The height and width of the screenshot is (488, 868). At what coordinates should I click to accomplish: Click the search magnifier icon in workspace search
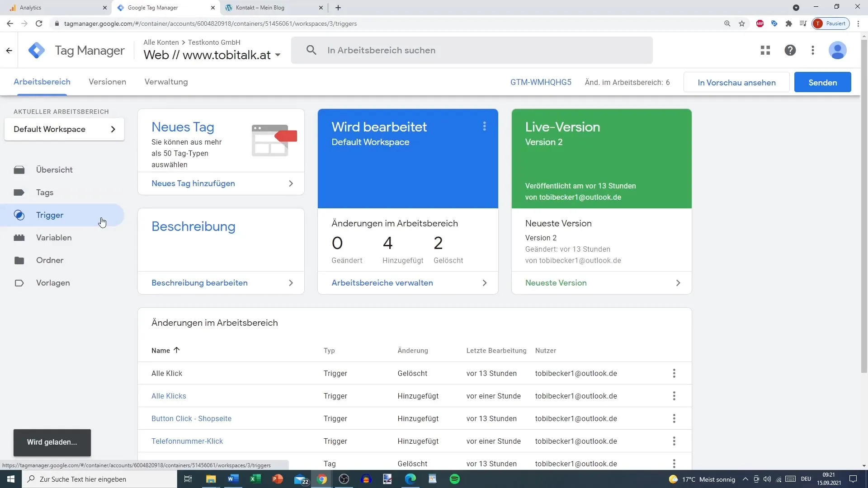click(x=311, y=50)
